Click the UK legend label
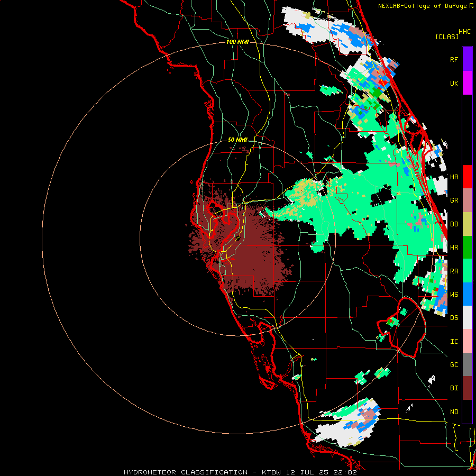This screenshot has height=476, width=476. (454, 84)
